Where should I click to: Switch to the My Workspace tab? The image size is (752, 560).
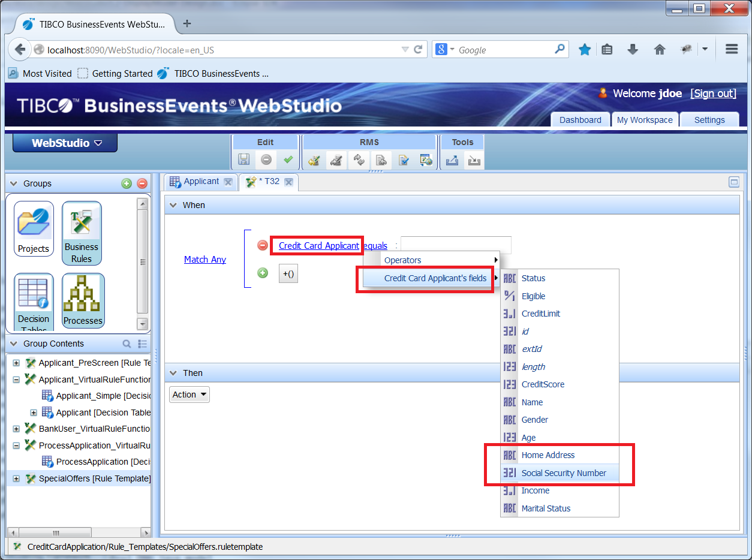645,120
